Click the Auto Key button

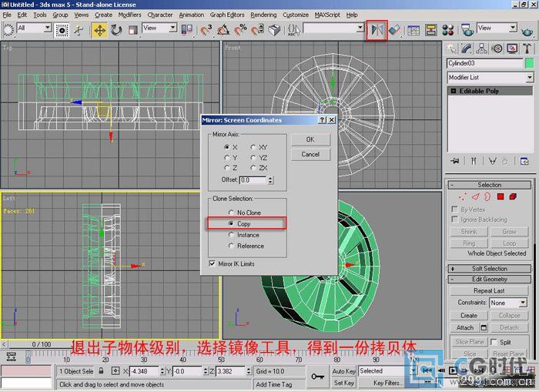(343, 371)
